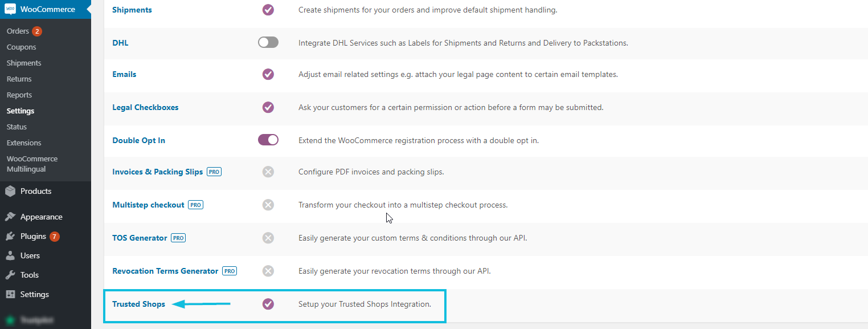Click the Tools wrench icon

pos(10,275)
